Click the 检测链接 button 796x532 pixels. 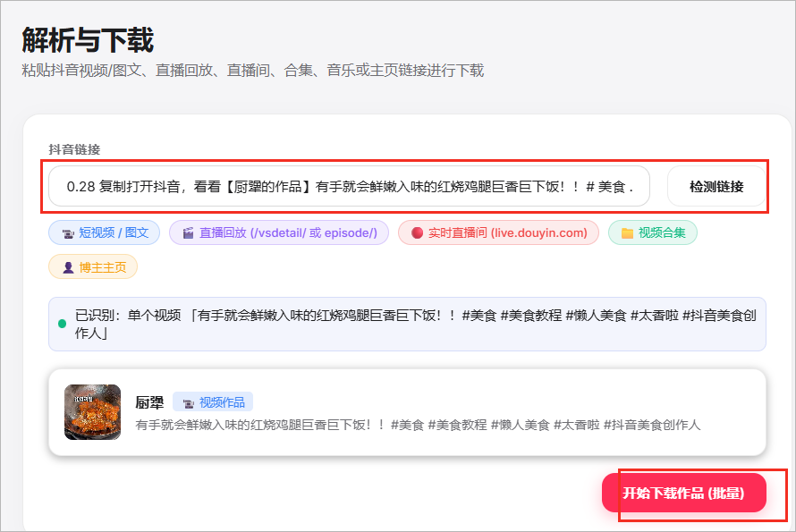pos(716,186)
